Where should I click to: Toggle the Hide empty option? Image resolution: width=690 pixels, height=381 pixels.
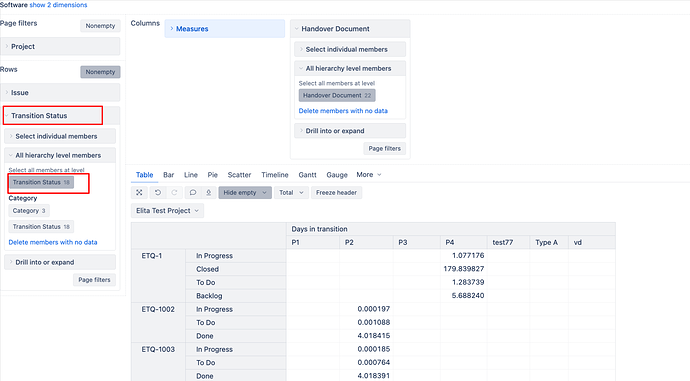pos(245,192)
